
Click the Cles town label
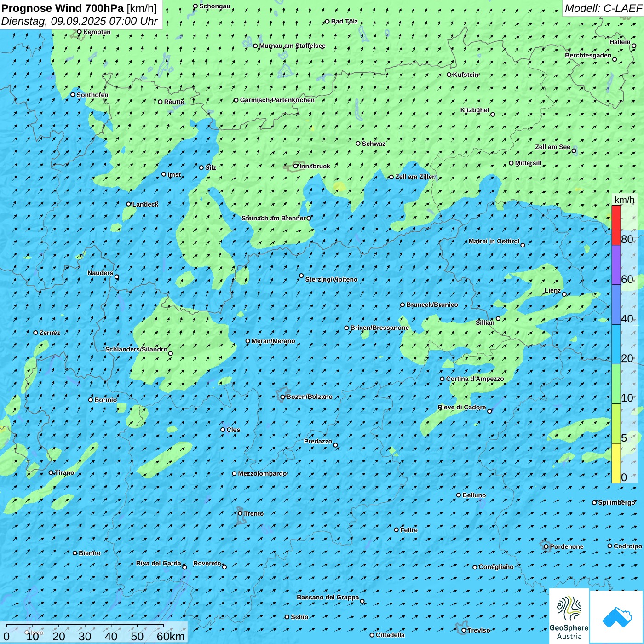pyautogui.click(x=233, y=430)
